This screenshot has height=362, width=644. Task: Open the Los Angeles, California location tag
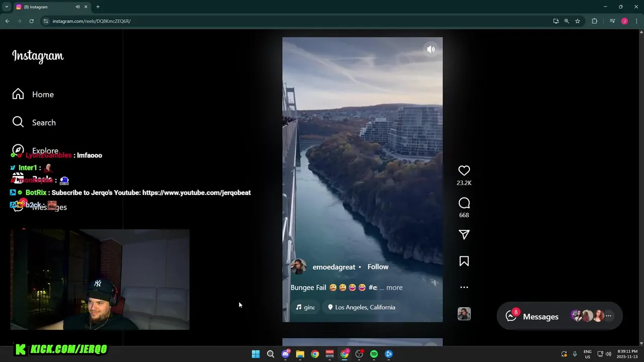[x=362, y=307]
